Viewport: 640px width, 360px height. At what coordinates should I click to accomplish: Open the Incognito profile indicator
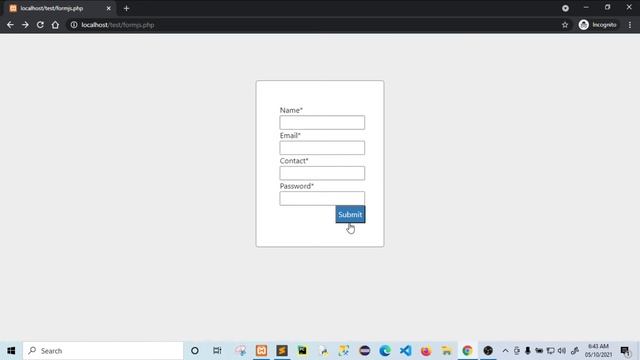(x=598, y=25)
